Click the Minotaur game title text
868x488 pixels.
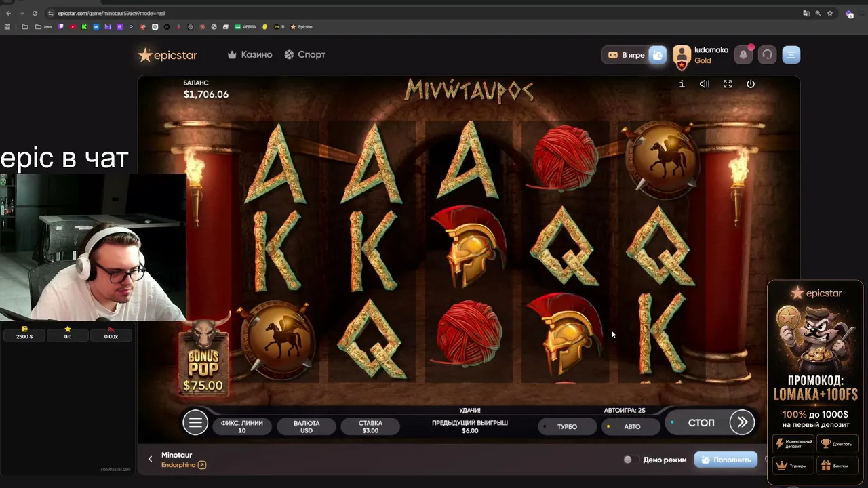176,455
